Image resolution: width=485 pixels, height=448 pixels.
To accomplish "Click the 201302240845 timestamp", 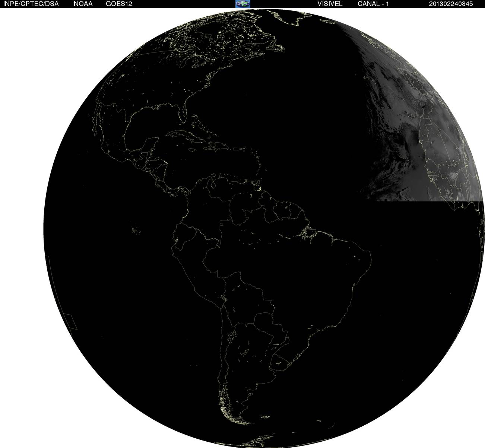I will [x=451, y=4].
